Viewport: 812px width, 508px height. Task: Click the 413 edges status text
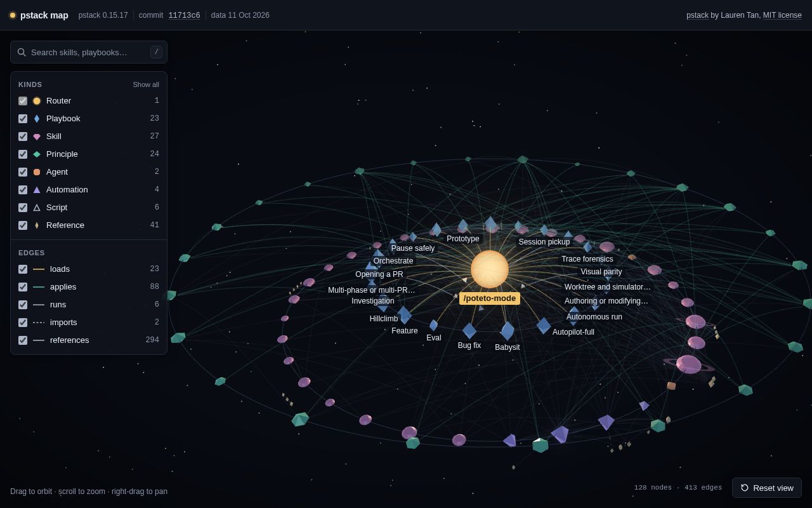(703, 488)
